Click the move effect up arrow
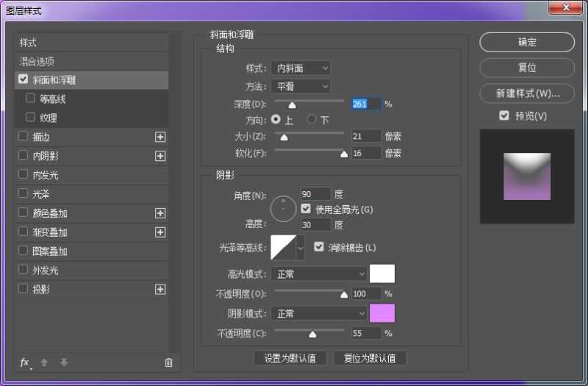 [44, 362]
